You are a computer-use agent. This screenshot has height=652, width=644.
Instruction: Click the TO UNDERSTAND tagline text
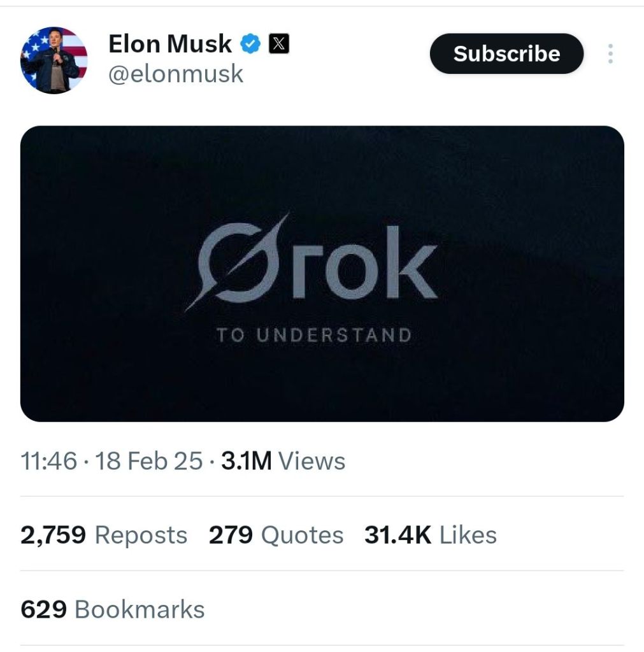314,335
